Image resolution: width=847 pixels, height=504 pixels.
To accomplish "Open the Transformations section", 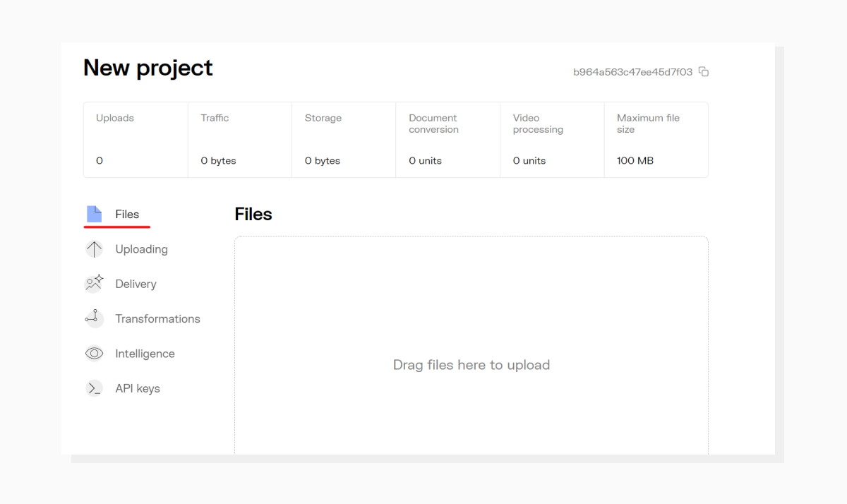I will 157,318.
